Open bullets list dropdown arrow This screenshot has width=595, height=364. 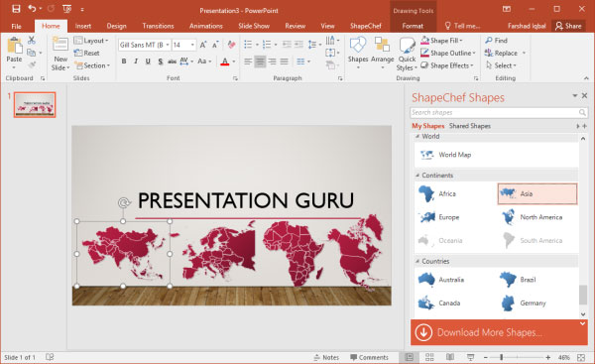click(x=257, y=45)
